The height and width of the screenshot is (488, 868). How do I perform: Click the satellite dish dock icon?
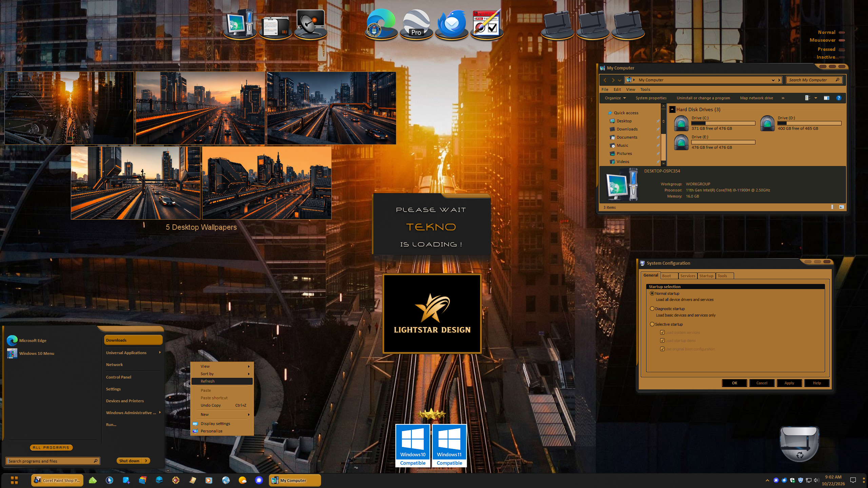click(310, 24)
